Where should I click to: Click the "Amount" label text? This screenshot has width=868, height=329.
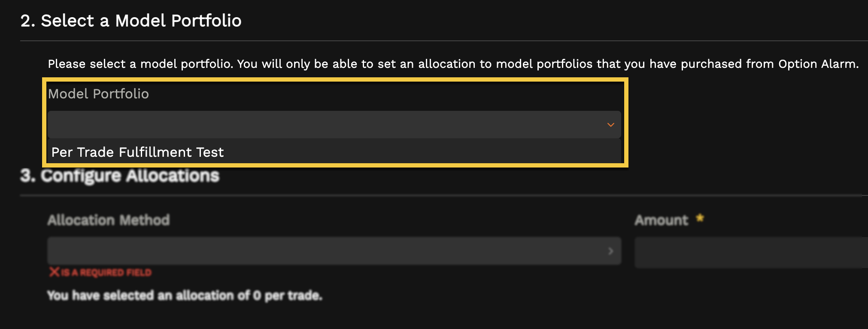point(661,219)
